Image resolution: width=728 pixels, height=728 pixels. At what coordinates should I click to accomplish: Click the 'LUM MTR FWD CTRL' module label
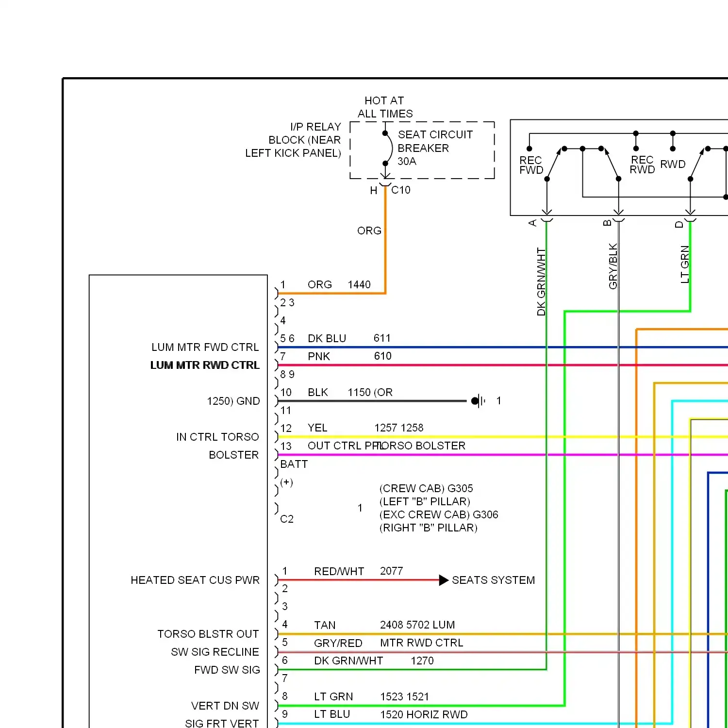pos(205,347)
